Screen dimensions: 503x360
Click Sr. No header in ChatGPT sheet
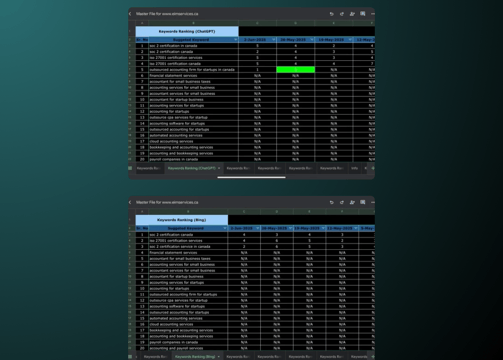click(142, 40)
